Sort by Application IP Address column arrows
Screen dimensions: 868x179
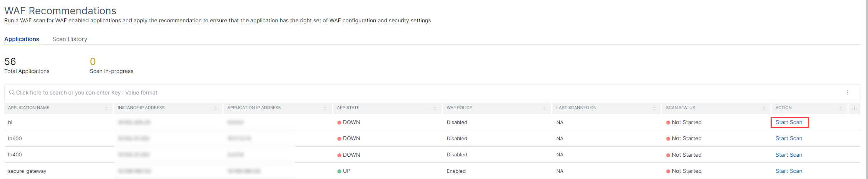coord(325,108)
